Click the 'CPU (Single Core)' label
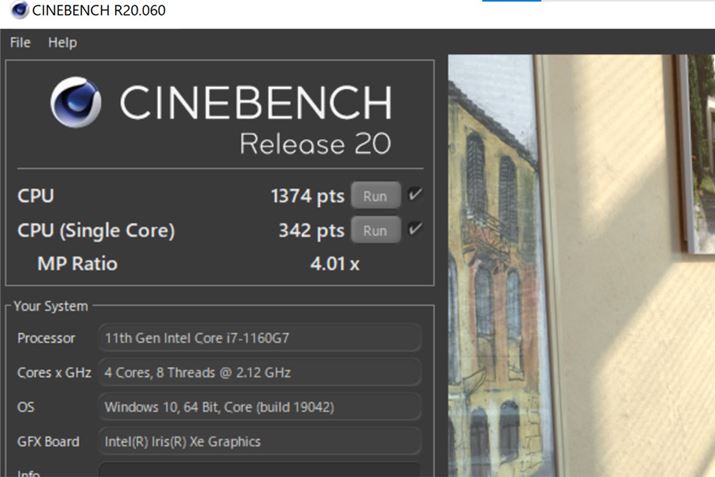715x477 pixels. [x=96, y=231]
